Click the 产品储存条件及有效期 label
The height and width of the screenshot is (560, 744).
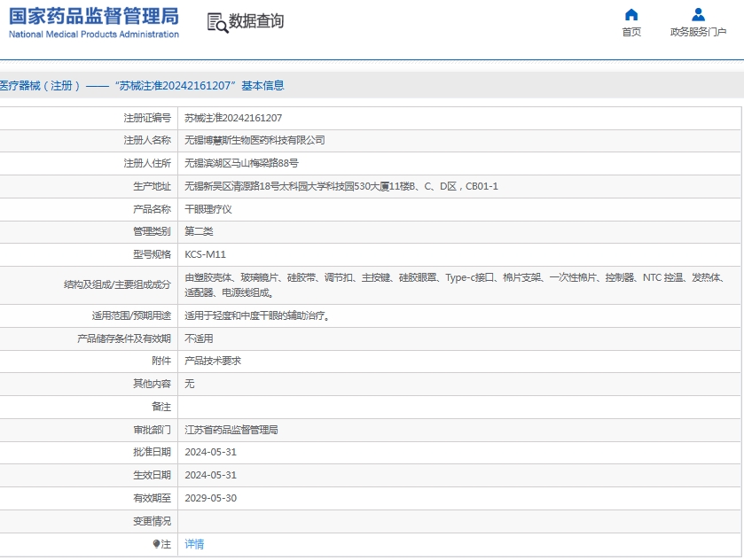point(124,338)
